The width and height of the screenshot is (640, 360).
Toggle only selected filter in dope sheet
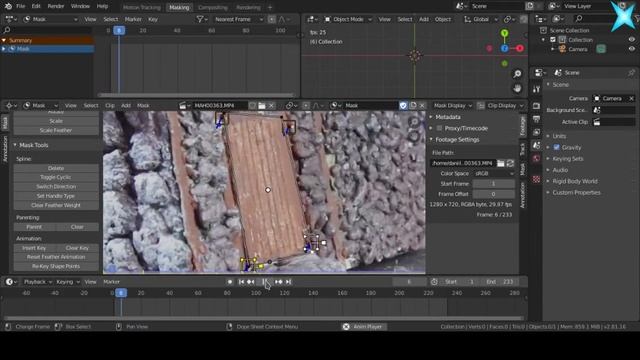tap(272, 19)
